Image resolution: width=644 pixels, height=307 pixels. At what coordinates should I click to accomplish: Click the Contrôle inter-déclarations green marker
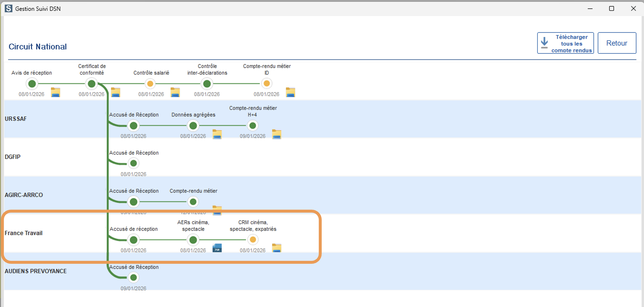207,84
